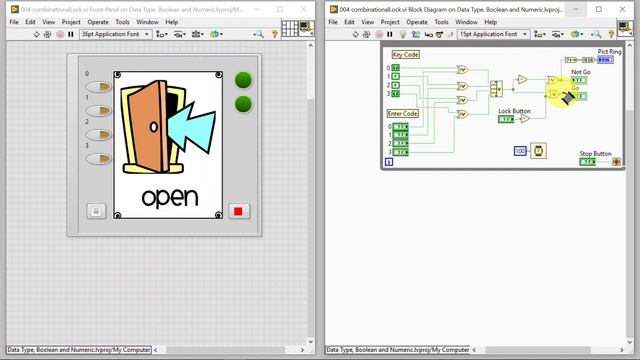Pause execution in Block Diagram toolbar
640x360 pixels.
[x=390, y=34]
